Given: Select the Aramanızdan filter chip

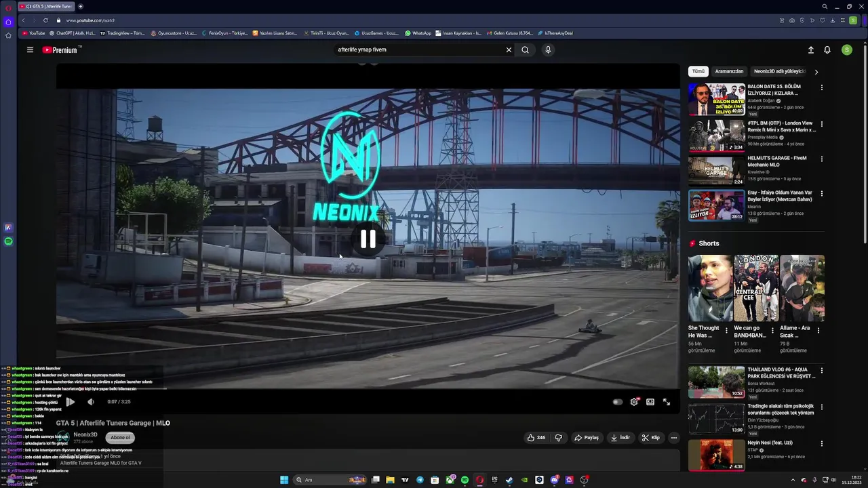Looking at the screenshot, I should tap(730, 71).
